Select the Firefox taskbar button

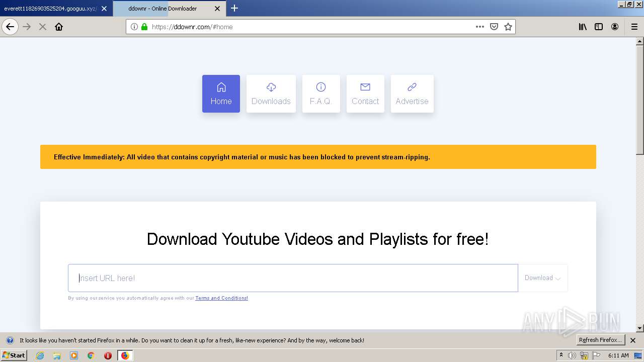[x=125, y=355]
